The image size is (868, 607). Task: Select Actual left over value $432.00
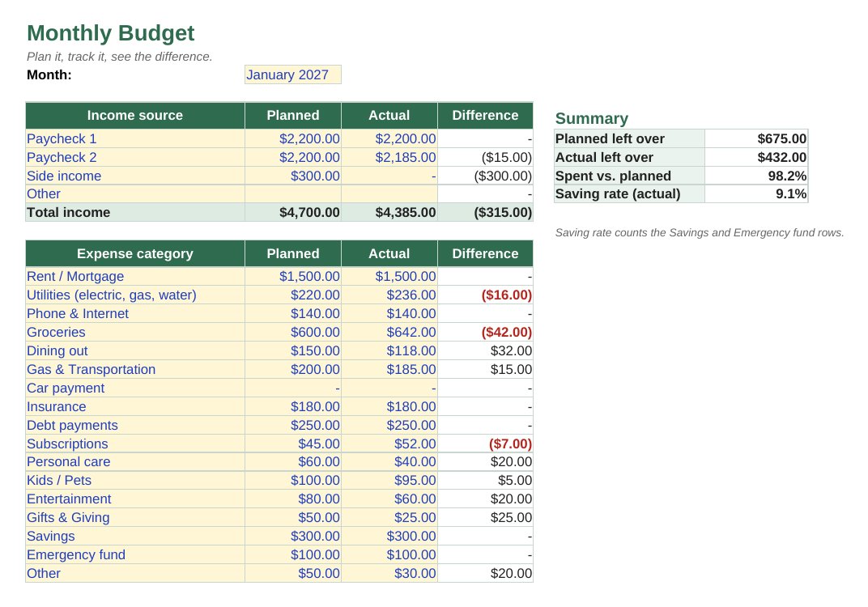coord(756,157)
